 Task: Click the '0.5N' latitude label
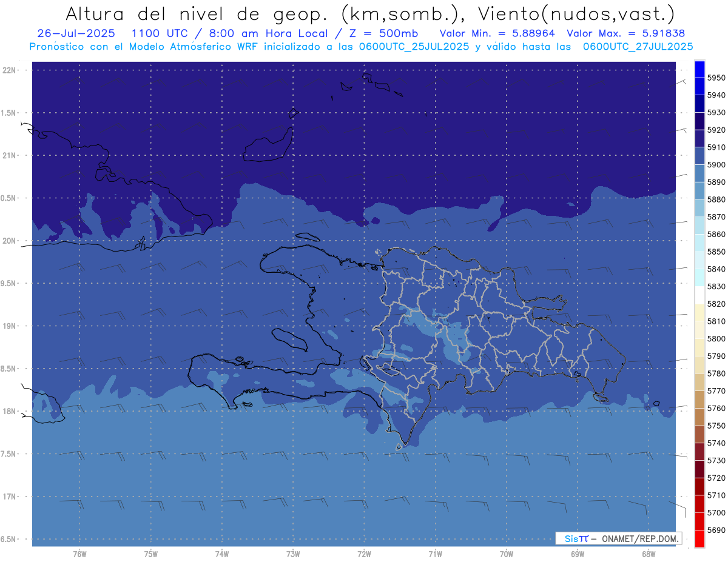(x=9, y=198)
